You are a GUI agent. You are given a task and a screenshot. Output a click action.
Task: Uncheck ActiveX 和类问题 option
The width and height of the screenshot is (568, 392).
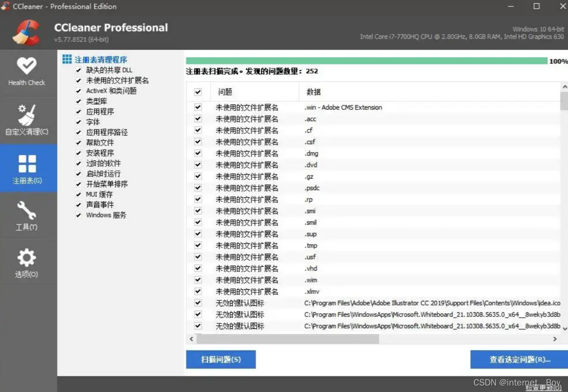click(79, 91)
